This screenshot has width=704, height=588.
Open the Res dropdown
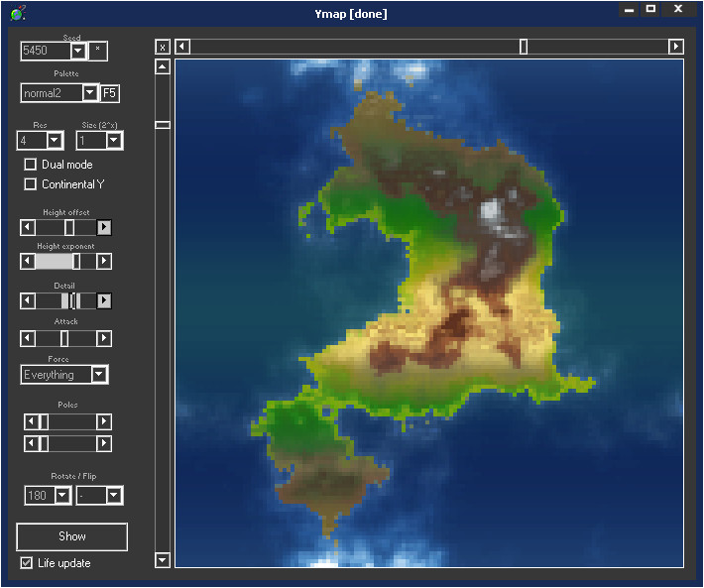click(x=55, y=141)
